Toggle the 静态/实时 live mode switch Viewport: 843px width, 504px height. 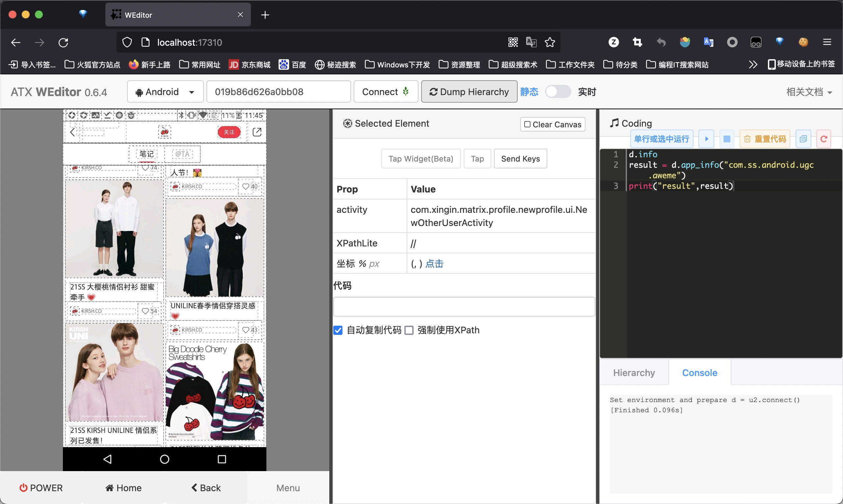[x=558, y=91]
